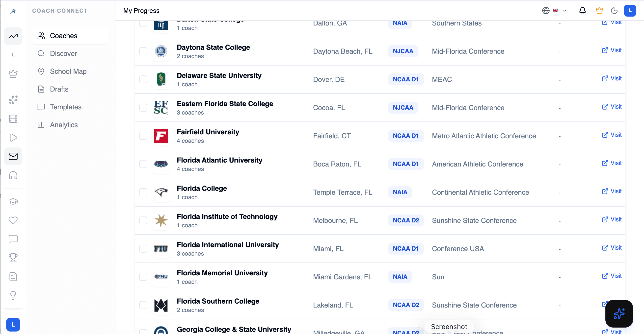Screen dimensions: 644x334
Task: Select the headphones icon in the sidebar
Action: pos(13,175)
